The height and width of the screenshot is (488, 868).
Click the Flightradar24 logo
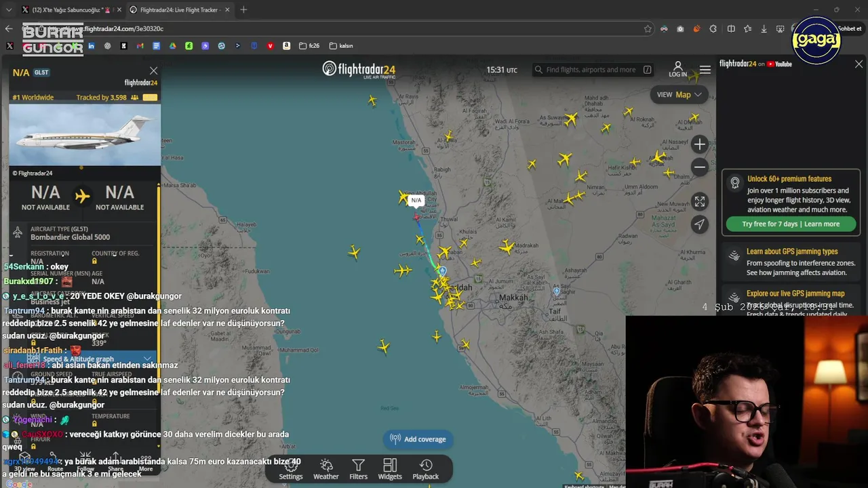359,70
